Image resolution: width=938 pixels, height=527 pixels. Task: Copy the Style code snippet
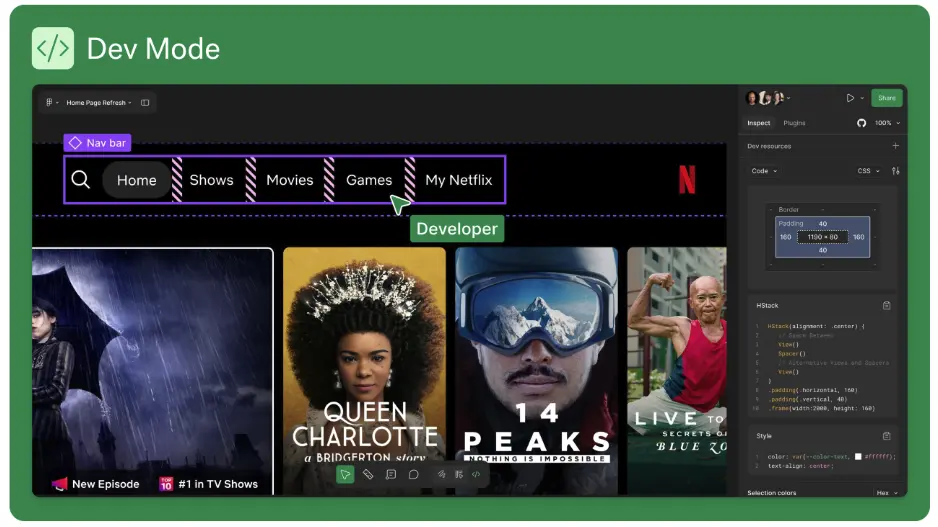(886, 436)
